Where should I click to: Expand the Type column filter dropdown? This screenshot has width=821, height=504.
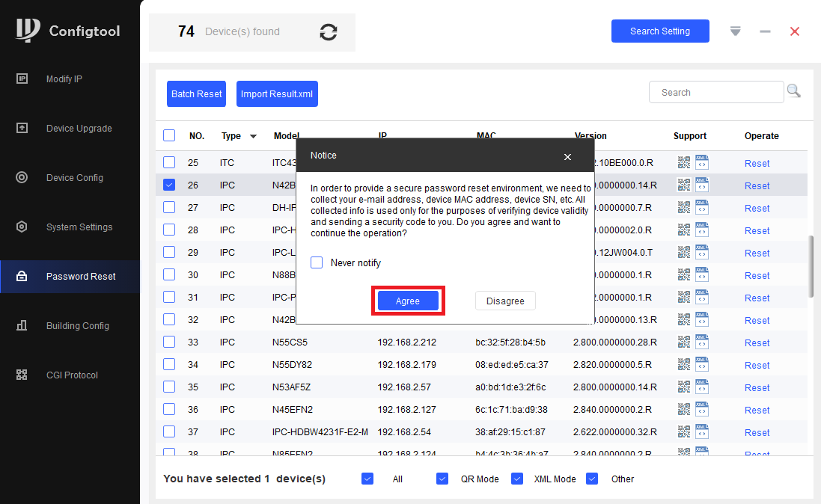254,136
